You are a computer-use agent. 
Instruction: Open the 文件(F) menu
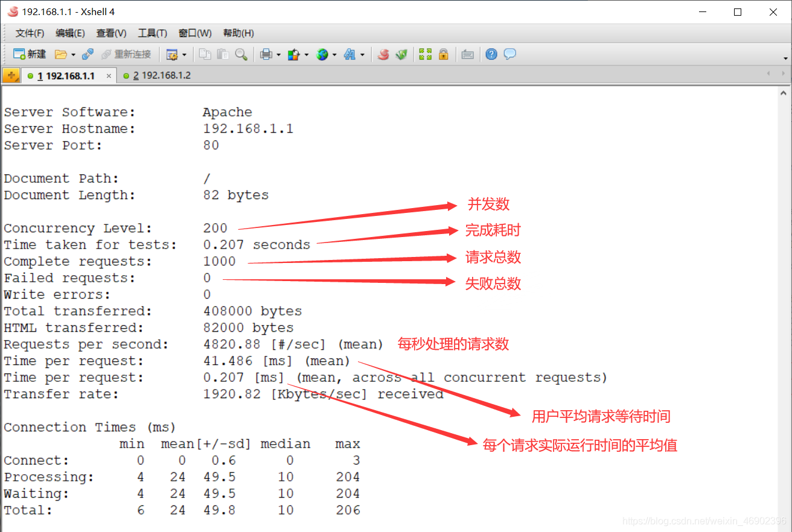click(x=30, y=33)
